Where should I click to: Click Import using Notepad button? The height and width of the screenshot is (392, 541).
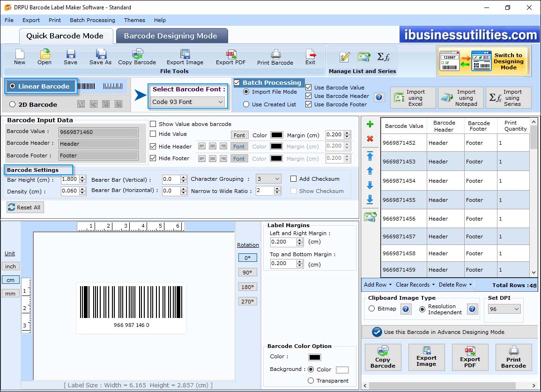pyautogui.click(x=460, y=98)
